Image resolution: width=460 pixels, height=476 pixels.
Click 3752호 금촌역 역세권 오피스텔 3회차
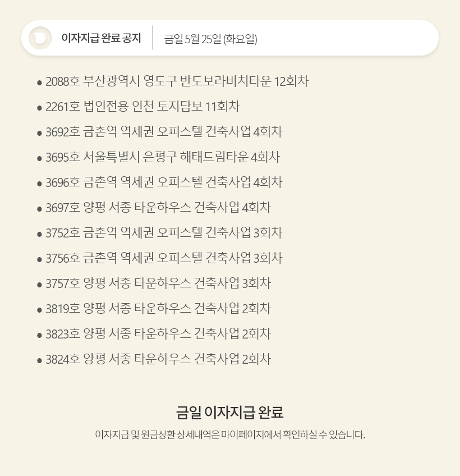tap(164, 232)
